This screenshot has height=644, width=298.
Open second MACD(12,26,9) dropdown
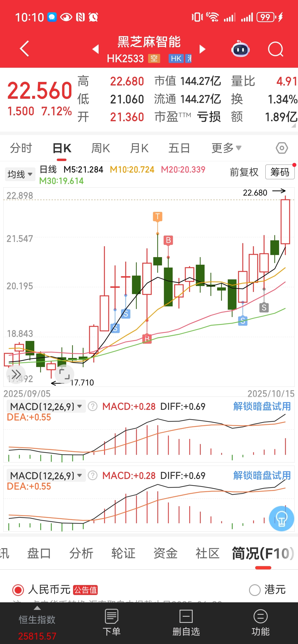tap(46, 475)
